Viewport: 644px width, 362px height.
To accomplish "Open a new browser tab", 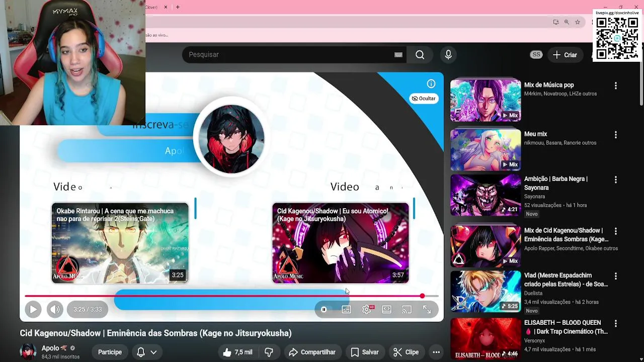I will coord(178,7).
